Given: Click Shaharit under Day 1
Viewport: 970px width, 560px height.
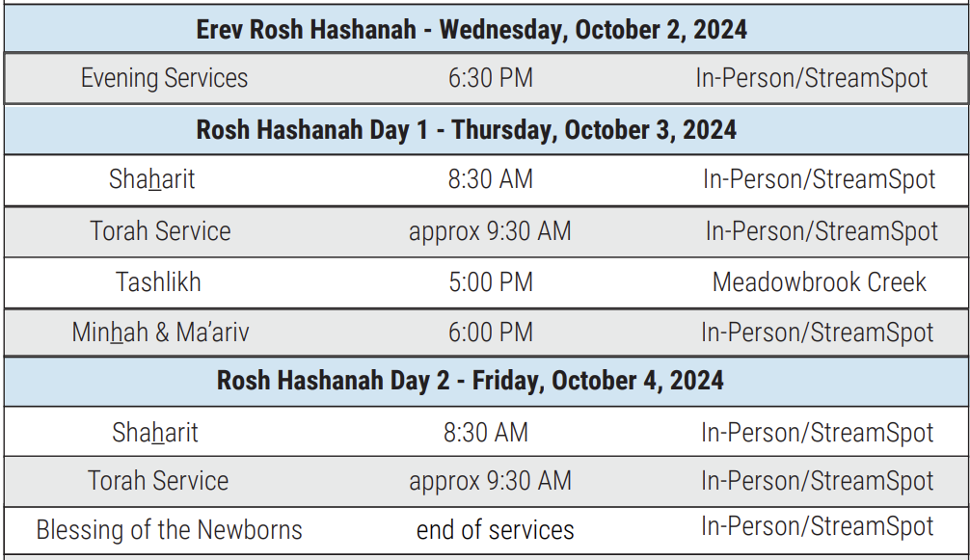Looking at the screenshot, I should coord(152,179).
